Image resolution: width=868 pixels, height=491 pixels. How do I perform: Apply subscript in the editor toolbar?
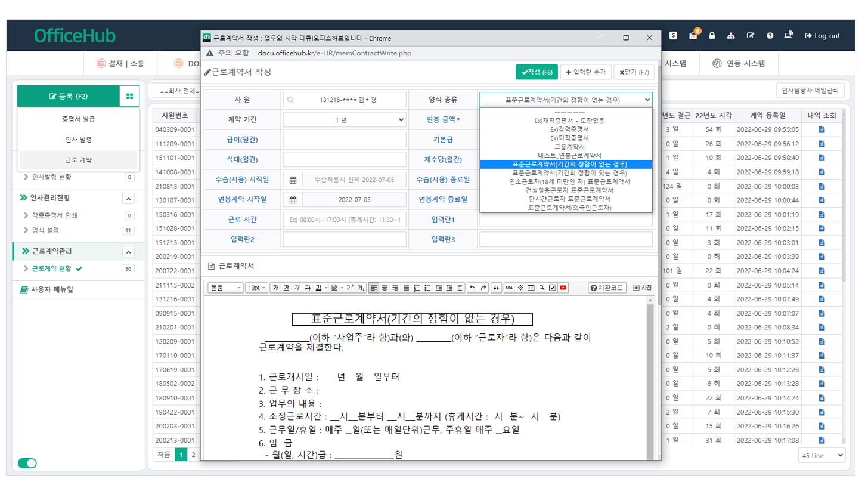361,288
